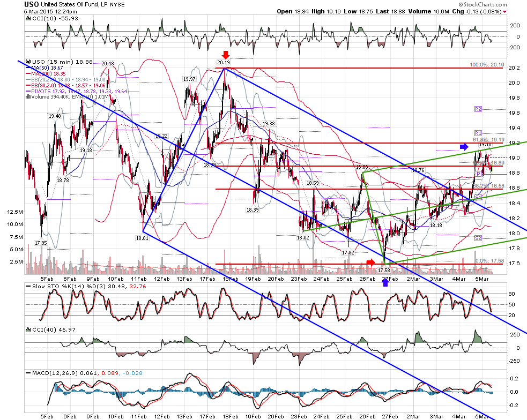527x420 pixels.
Task: Select the R2 pivot tag
Action: (478, 109)
